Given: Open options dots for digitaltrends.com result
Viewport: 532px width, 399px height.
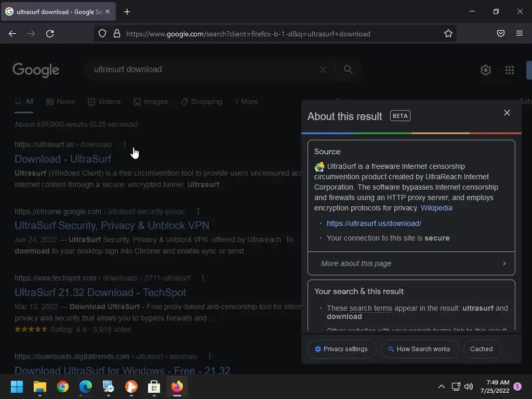Looking at the screenshot, I should tap(210, 356).
